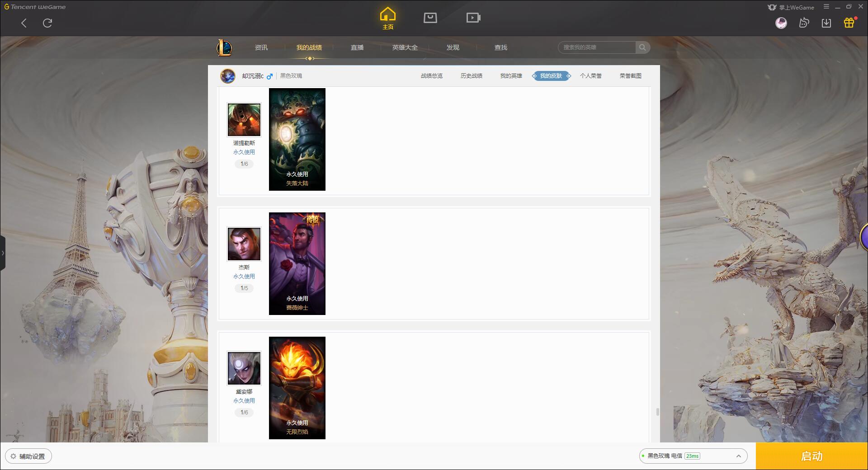
Task: Launch the game with 启动
Action: [x=812, y=456]
